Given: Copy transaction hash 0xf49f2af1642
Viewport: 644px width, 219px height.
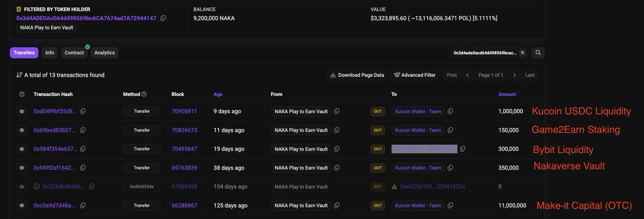Looking at the screenshot, I should point(83,167).
